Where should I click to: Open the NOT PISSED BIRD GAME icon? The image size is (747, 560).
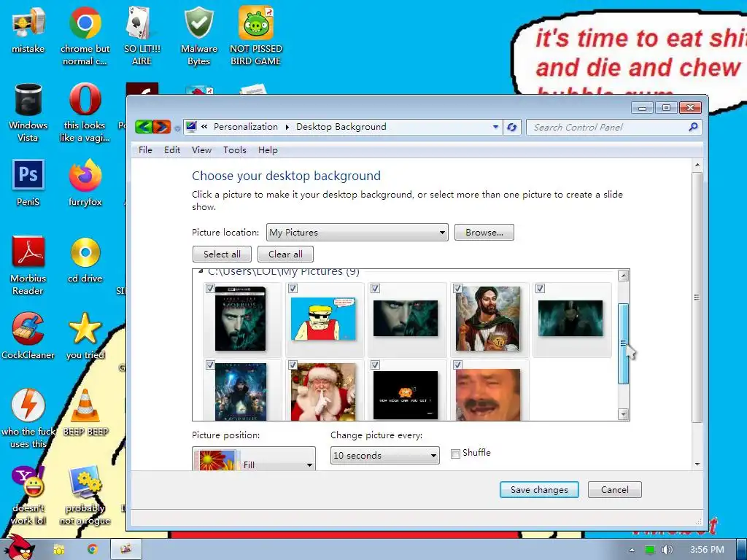(256, 36)
